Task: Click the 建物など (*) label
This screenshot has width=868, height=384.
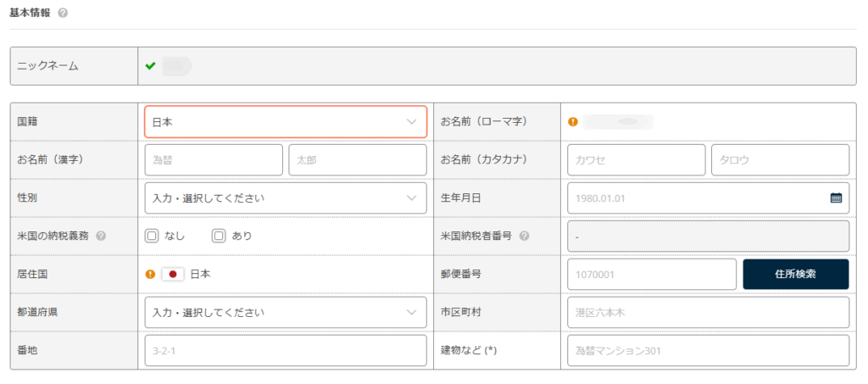Action: click(470, 350)
